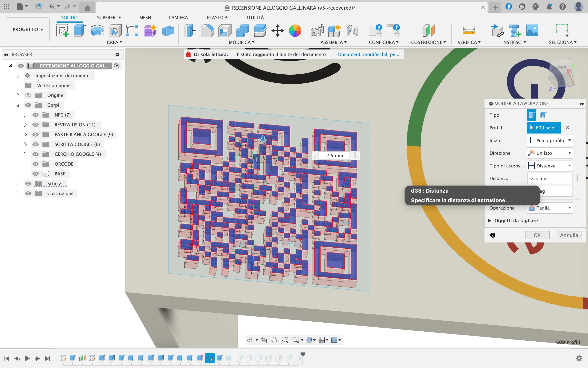Open the MODIFICA menu
Viewport: 588px width, 368px height.
[242, 42]
